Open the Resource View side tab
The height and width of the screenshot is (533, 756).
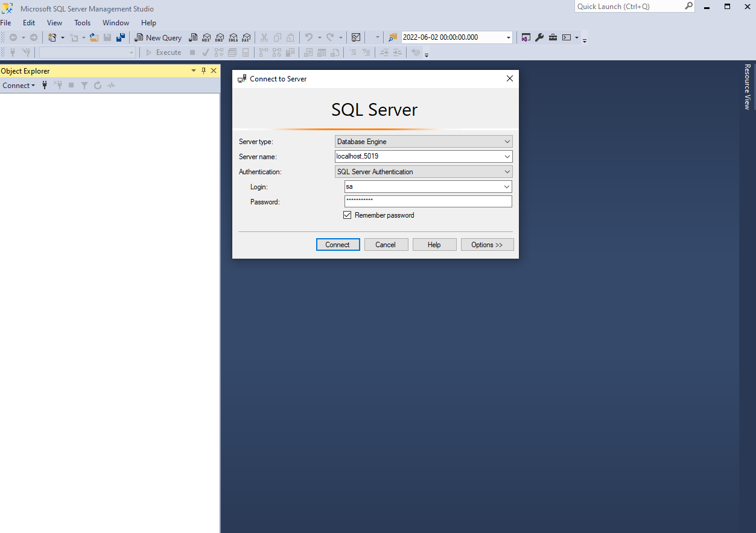click(x=748, y=86)
